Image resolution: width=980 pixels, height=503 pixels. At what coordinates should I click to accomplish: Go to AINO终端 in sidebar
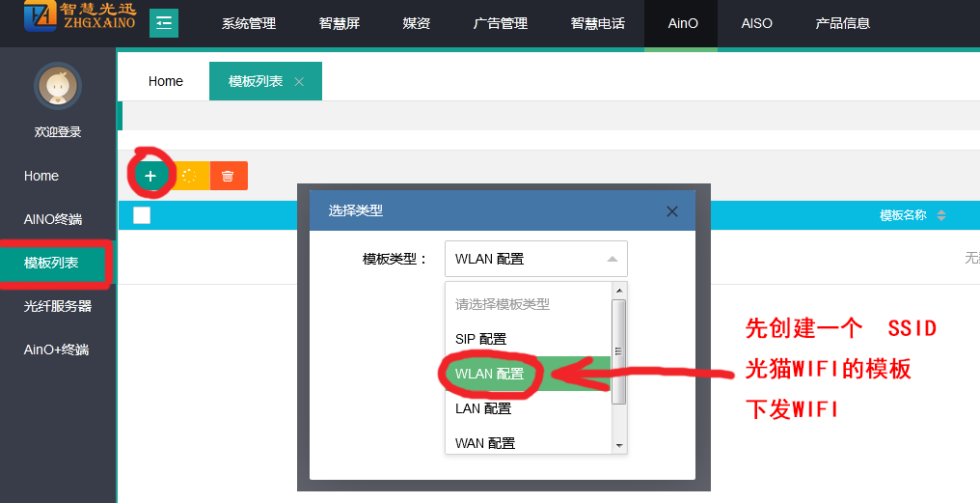pyautogui.click(x=53, y=219)
